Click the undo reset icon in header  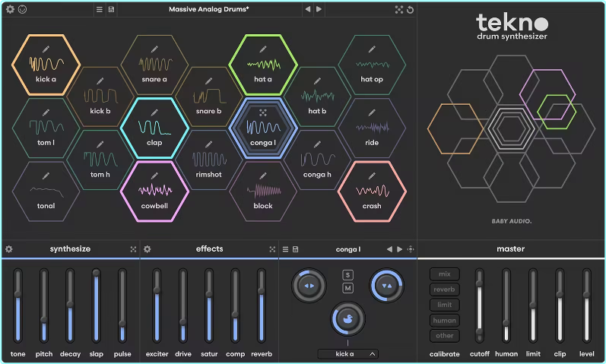coord(410,9)
